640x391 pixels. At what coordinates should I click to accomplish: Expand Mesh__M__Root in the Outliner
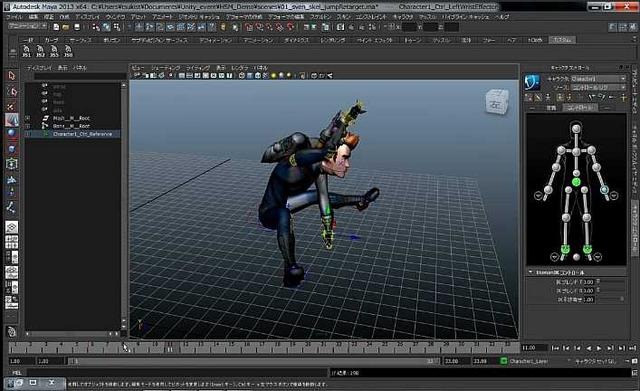(x=27, y=118)
